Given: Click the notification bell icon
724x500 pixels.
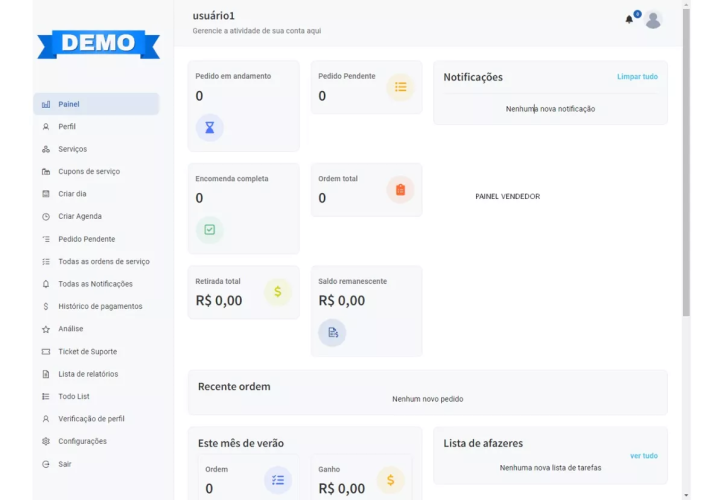Looking at the screenshot, I should [629, 20].
